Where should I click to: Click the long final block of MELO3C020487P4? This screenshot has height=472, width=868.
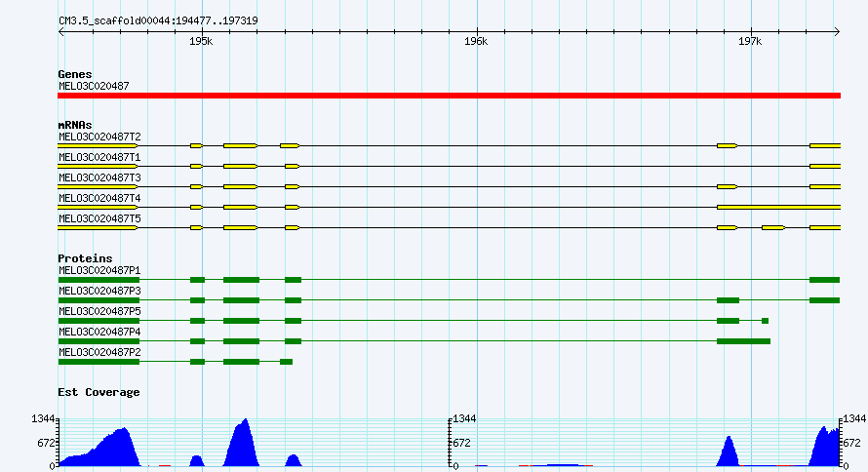[x=743, y=341]
